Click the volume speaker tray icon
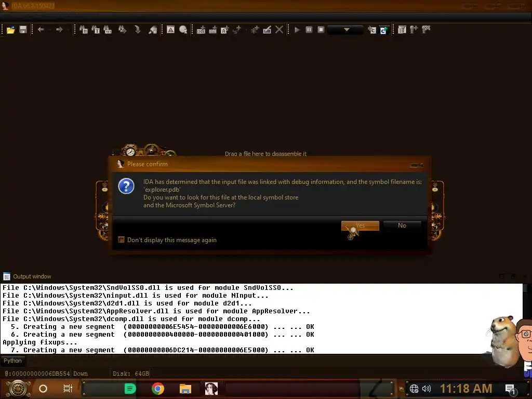532x399 pixels. click(x=427, y=389)
